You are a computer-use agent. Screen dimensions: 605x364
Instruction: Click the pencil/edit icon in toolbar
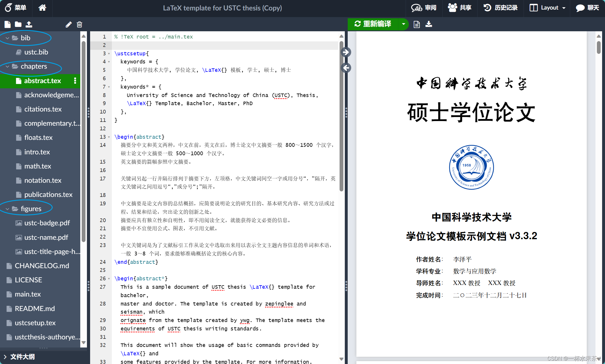click(x=68, y=24)
